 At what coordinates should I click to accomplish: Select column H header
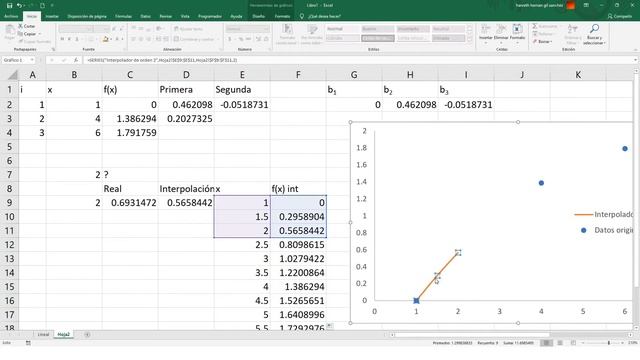pyautogui.click(x=410, y=75)
